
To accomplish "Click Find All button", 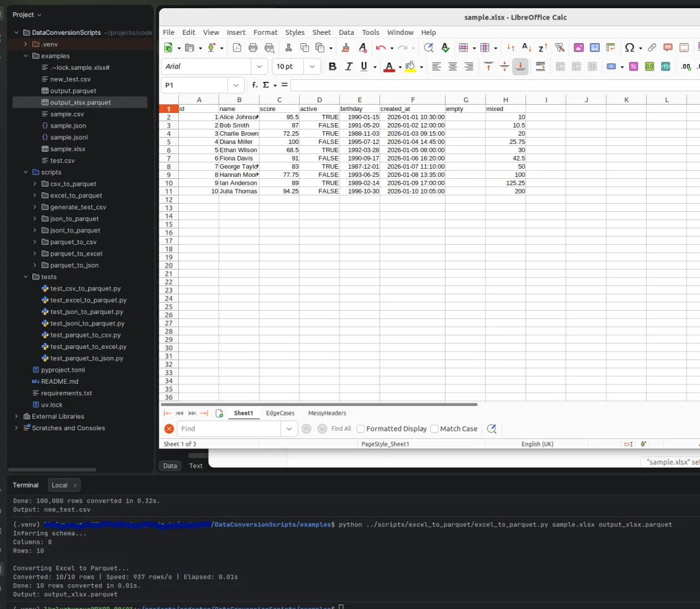I will tap(341, 429).
